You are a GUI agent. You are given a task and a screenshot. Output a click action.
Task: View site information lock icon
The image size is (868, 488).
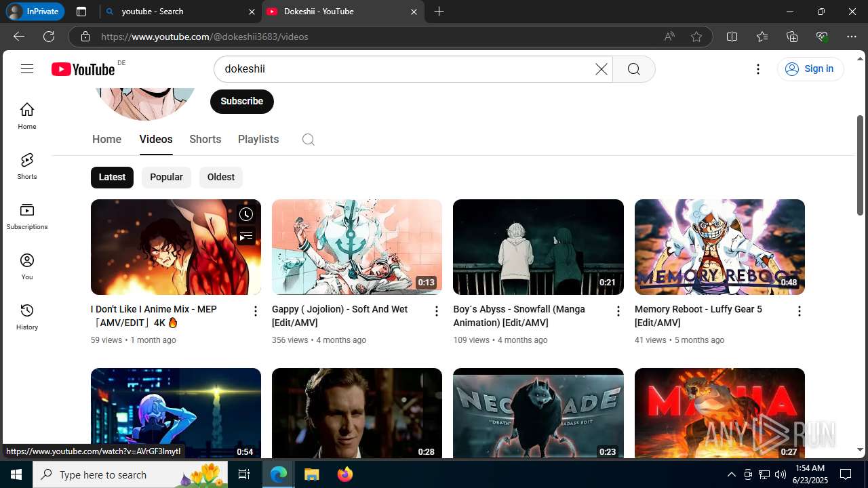point(85,37)
